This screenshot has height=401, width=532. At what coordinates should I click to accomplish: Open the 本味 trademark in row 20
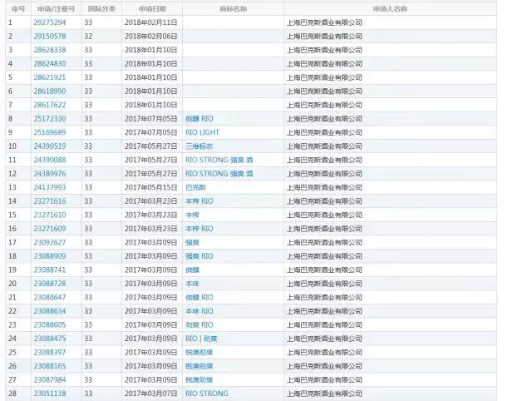coord(192,284)
